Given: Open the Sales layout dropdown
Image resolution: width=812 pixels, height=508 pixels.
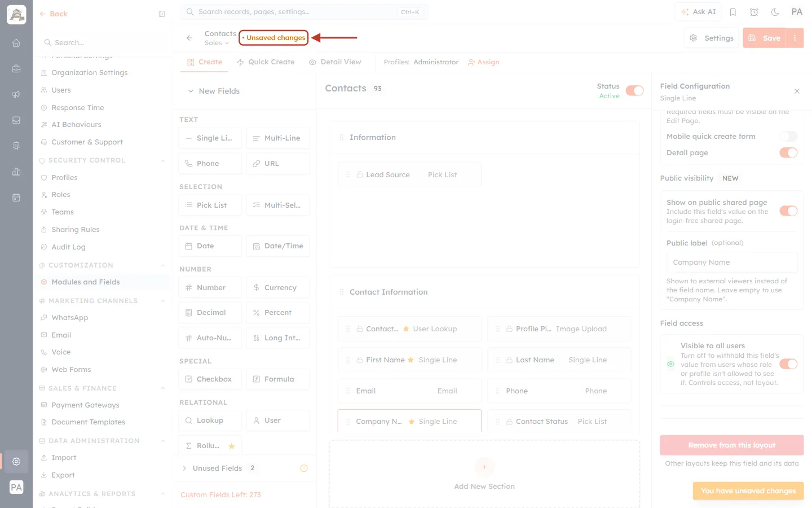Looking at the screenshot, I should click(217, 43).
